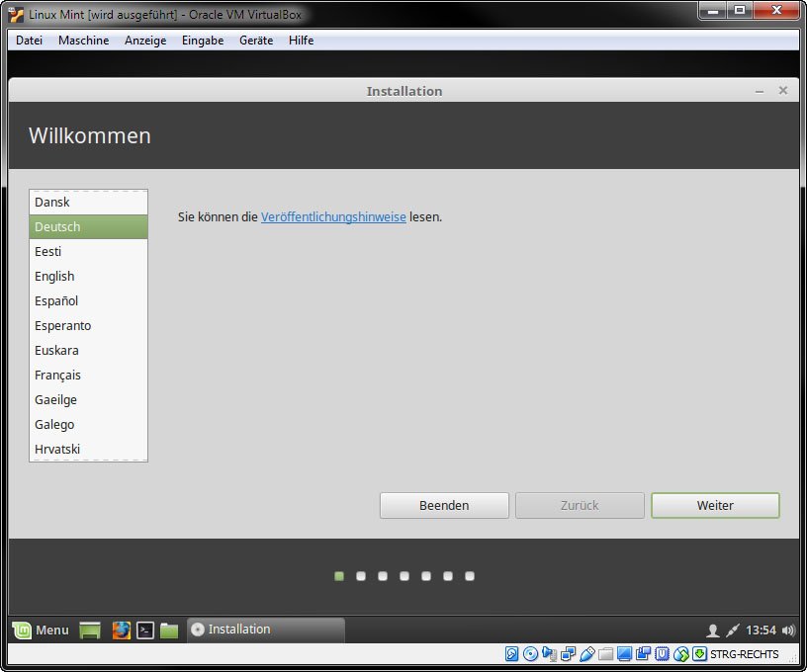
Task: Click the VirtualBox hard disk activity icon
Action: coord(511,654)
